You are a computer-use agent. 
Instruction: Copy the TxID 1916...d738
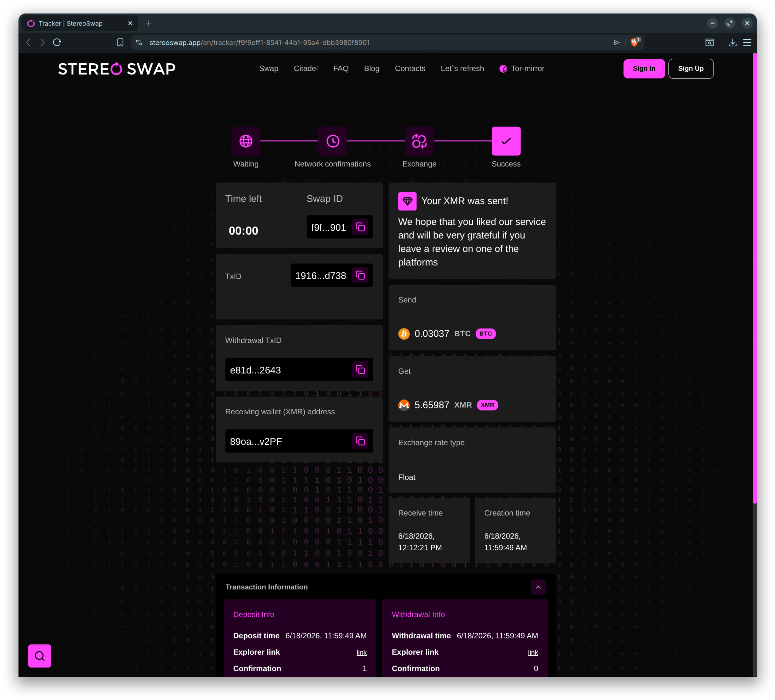[360, 275]
